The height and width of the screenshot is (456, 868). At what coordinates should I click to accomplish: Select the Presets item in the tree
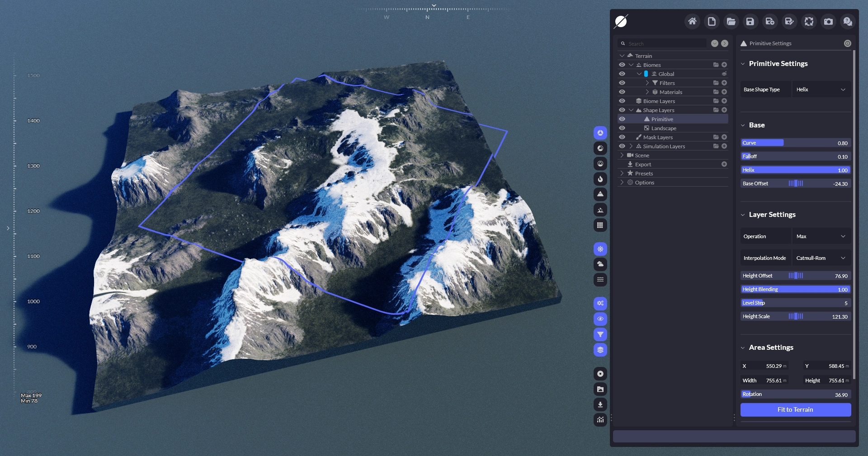pos(644,174)
